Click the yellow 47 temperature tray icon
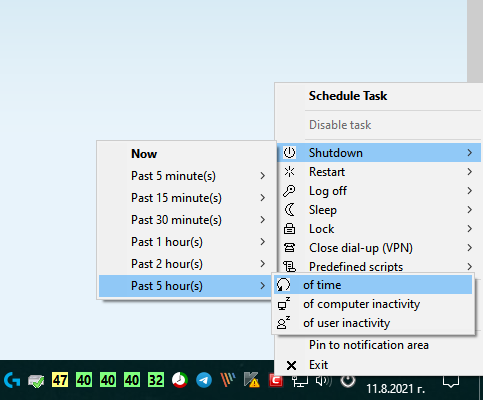This screenshot has height=400, width=483. click(60, 380)
